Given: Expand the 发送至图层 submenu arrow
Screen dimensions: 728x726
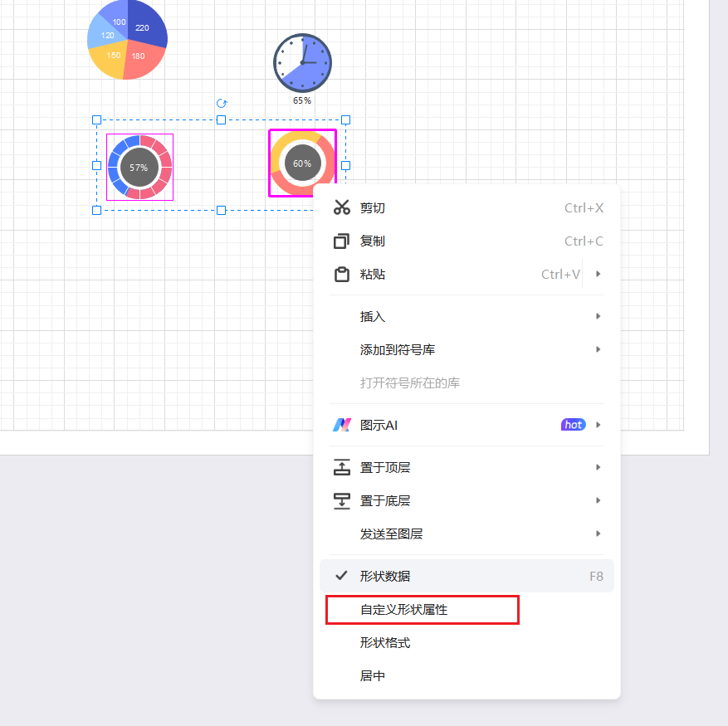Looking at the screenshot, I should 598,534.
